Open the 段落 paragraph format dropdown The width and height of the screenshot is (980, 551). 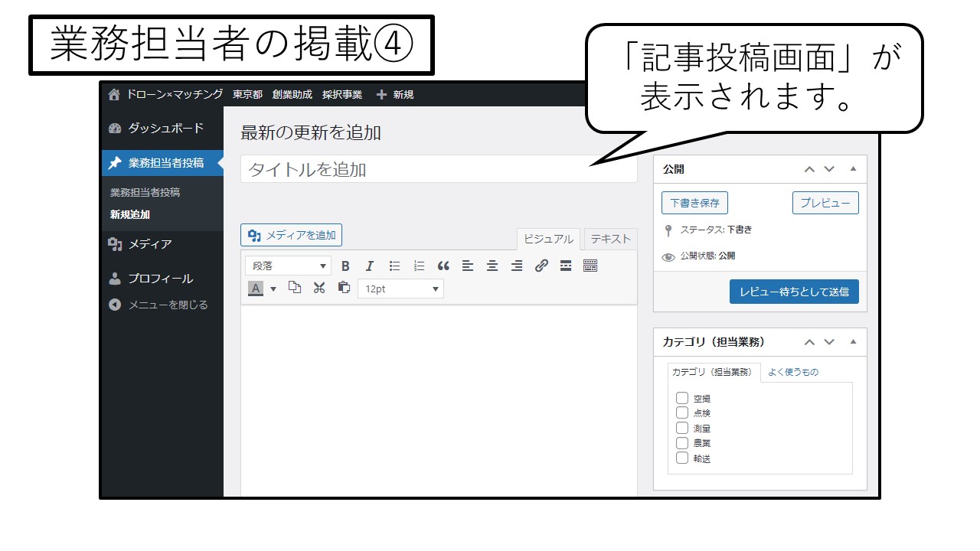pyautogui.click(x=289, y=266)
